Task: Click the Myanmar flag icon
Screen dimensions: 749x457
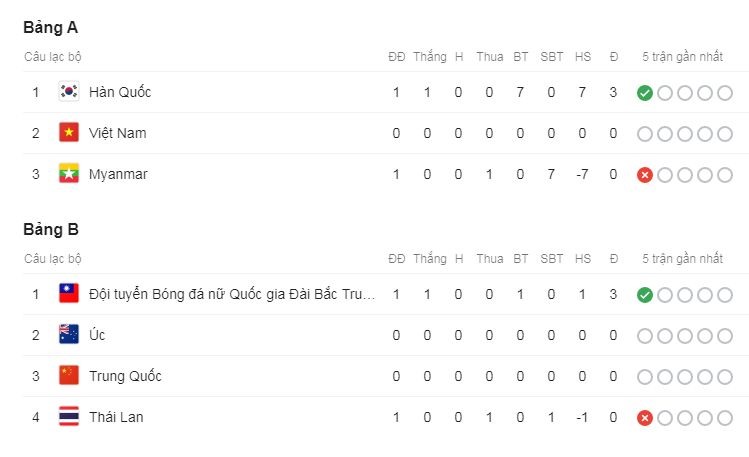Action: coord(69,174)
